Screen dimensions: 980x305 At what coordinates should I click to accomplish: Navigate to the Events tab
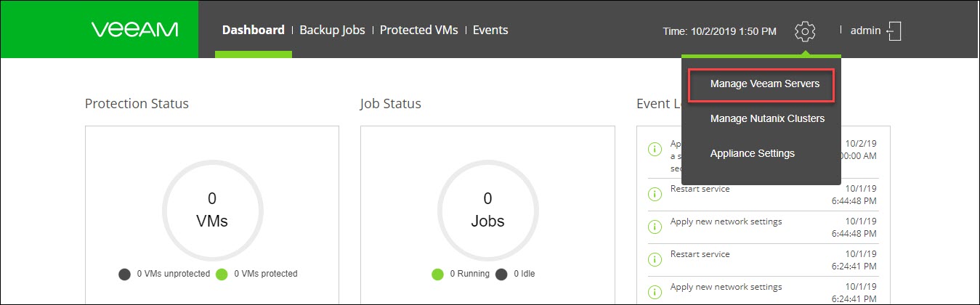click(490, 30)
